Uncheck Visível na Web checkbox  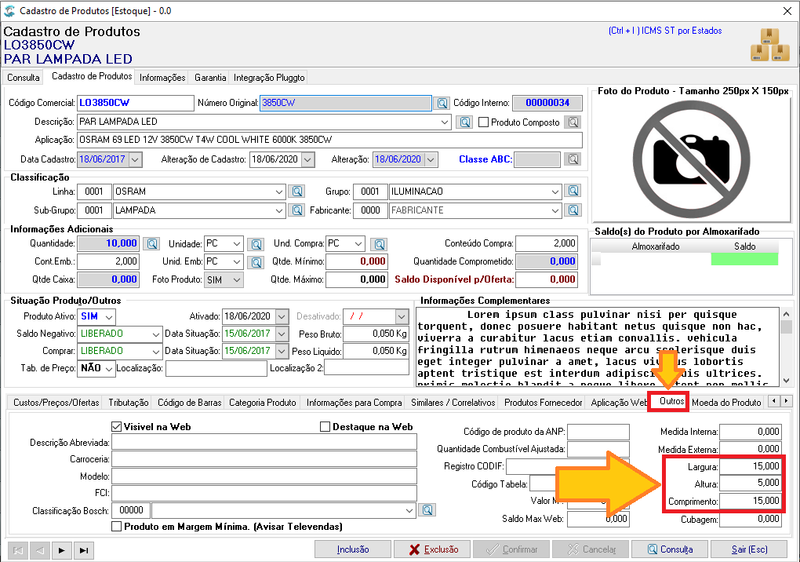[x=116, y=427]
